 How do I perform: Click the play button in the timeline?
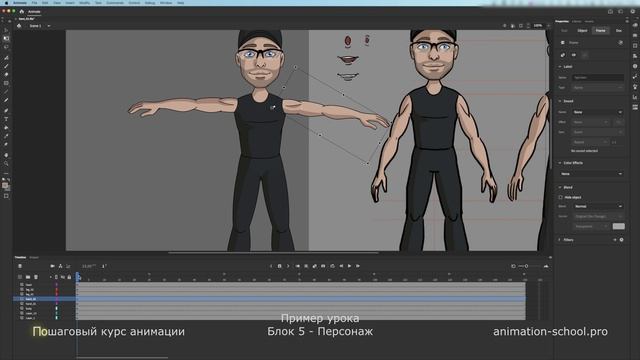click(349, 266)
